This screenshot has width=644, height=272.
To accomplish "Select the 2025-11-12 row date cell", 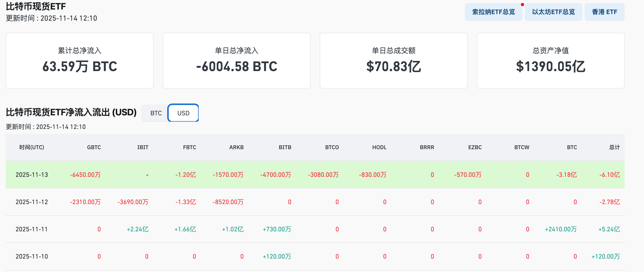I will click(x=32, y=202).
